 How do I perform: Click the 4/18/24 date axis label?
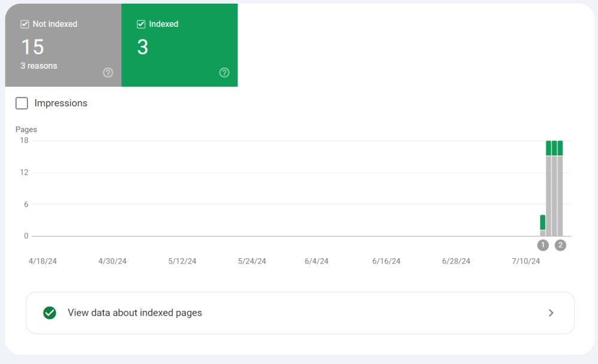[43, 261]
